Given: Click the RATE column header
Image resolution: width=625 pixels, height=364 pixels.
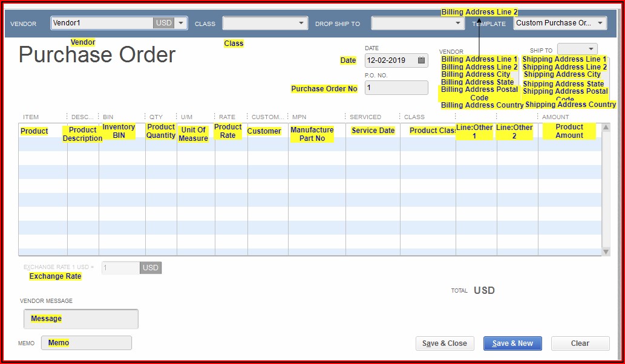Looking at the screenshot, I should [x=227, y=117].
